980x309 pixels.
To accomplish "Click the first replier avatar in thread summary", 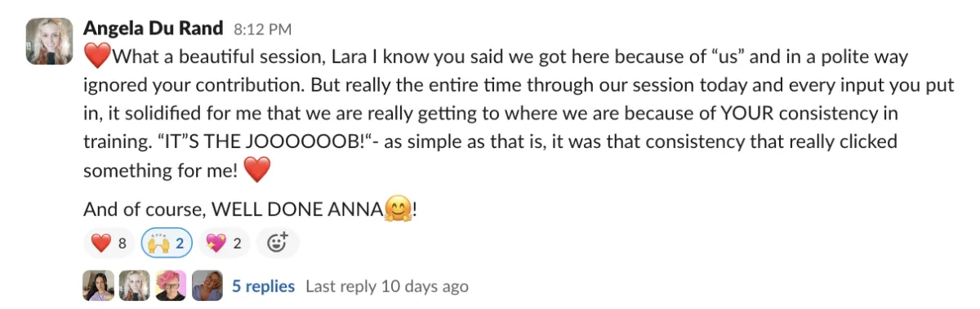I will point(99,286).
